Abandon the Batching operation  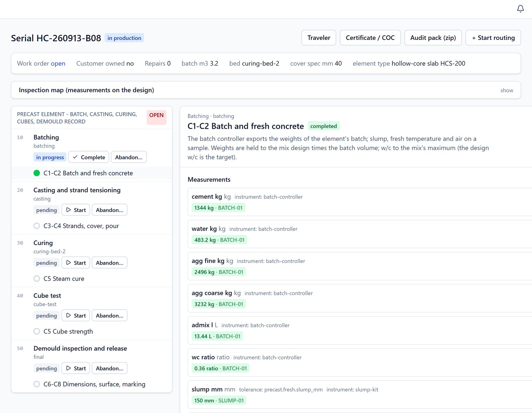pos(129,157)
